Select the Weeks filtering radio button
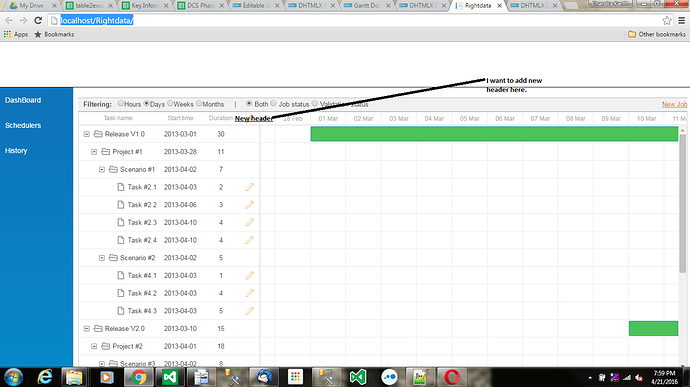Image resolution: width=690 pixels, height=387 pixels. [170, 103]
